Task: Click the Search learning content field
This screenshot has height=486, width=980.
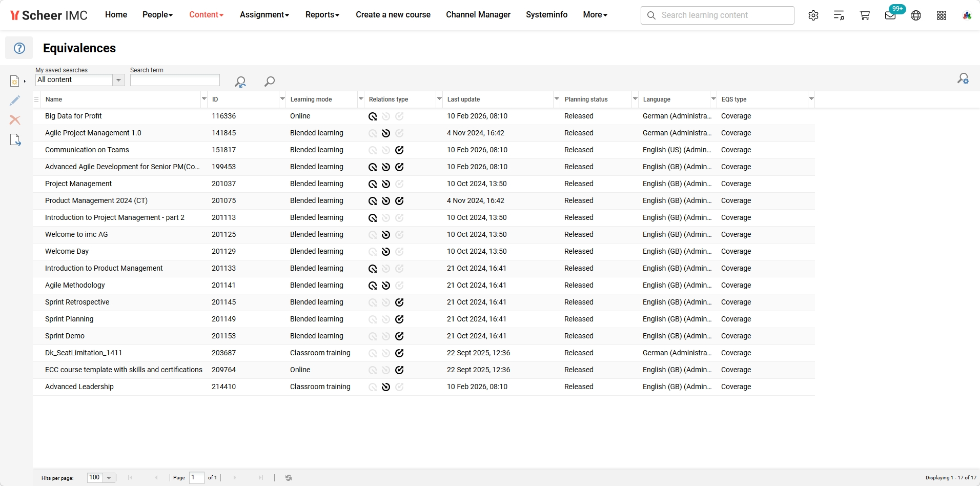Action: [718, 15]
